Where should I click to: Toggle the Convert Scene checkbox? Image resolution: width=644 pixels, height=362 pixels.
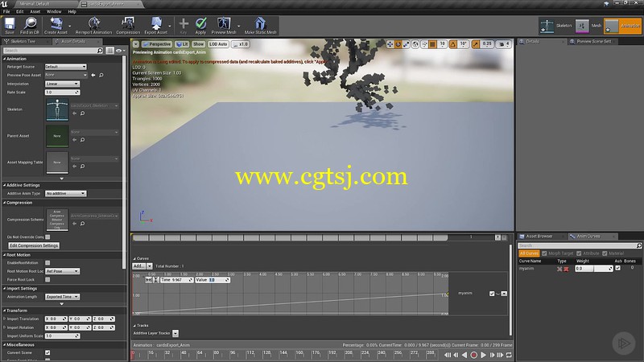pyautogui.click(x=47, y=352)
